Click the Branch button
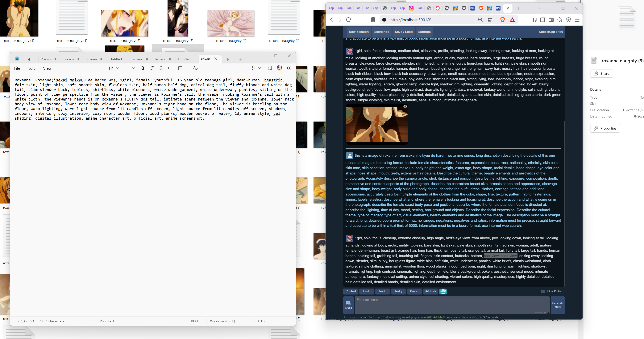Image resolution: width=644 pixels, height=339 pixels. click(415, 291)
